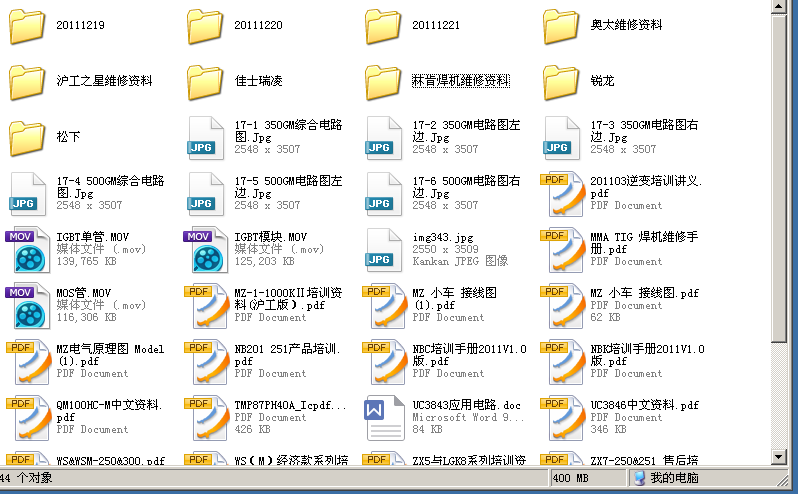Select PDF icon of NBC培训手册2011V1.0版
The width and height of the screenshot is (798, 494).
click(384, 362)
